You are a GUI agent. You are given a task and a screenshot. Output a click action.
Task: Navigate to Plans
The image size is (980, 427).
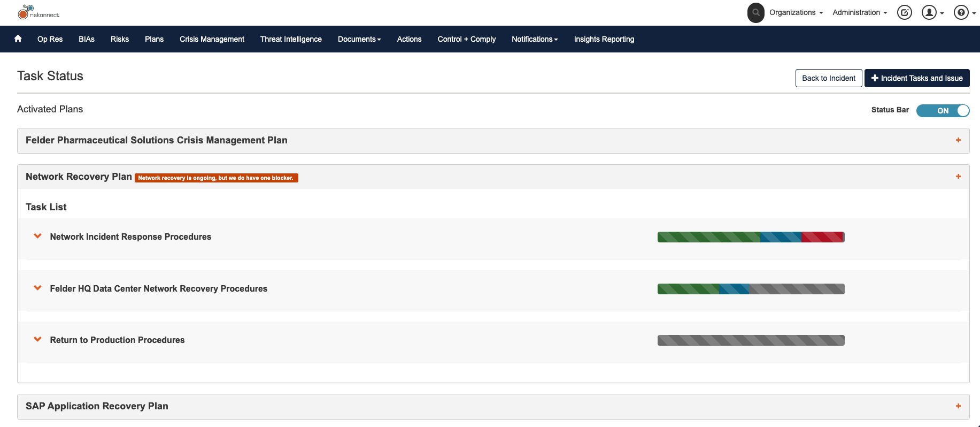154,39
